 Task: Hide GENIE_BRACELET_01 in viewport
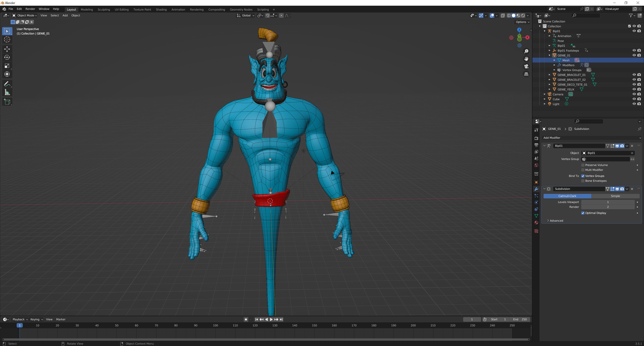634,75
